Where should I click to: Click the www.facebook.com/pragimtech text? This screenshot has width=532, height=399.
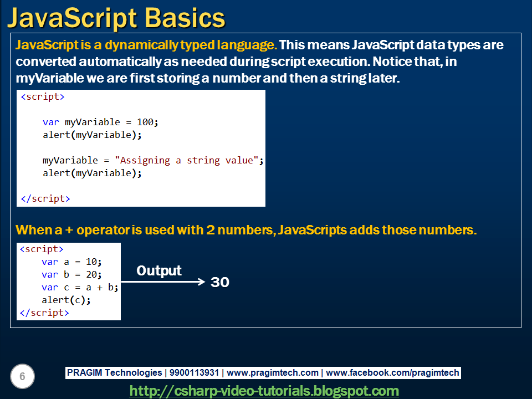pos(392,372)
